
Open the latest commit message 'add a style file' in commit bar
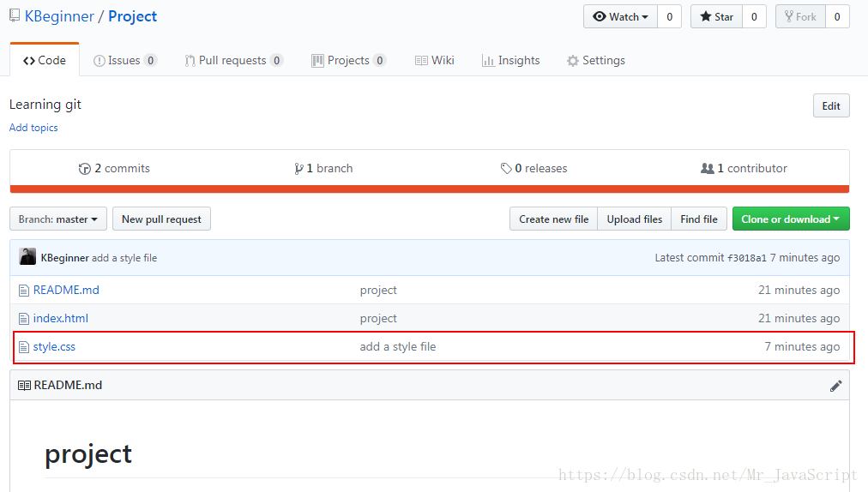[x=124, y=258]
